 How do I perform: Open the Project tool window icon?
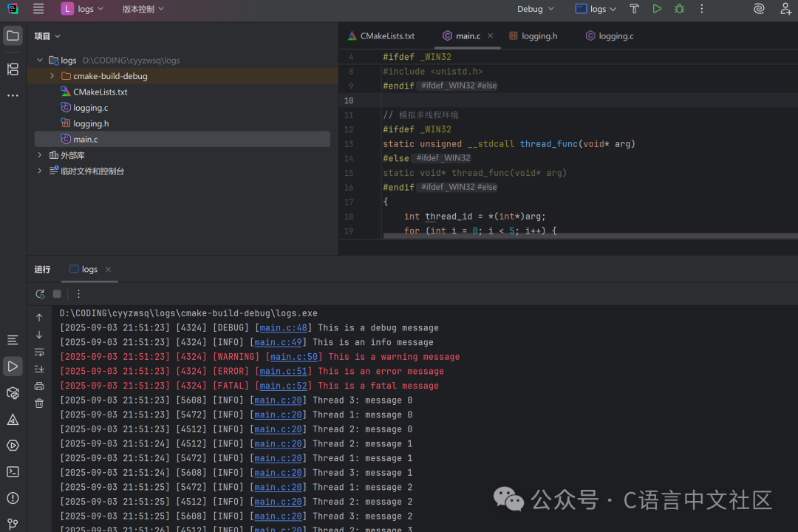pos(13,36)
